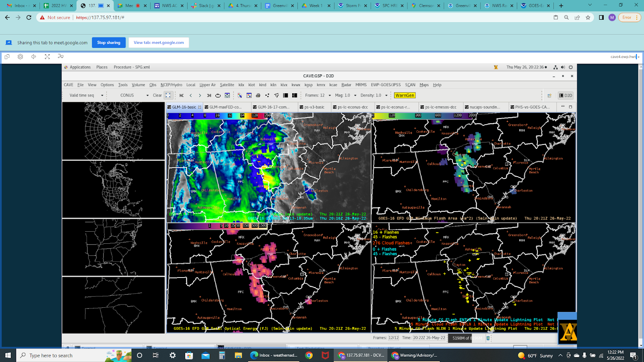Expand the Mag: 1.0 dropdown

[x=355, y=95]
